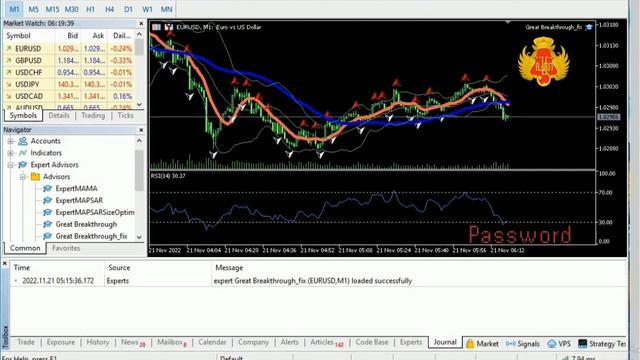
Task: Close the Toolbox panel
Action: coord(5,264)
